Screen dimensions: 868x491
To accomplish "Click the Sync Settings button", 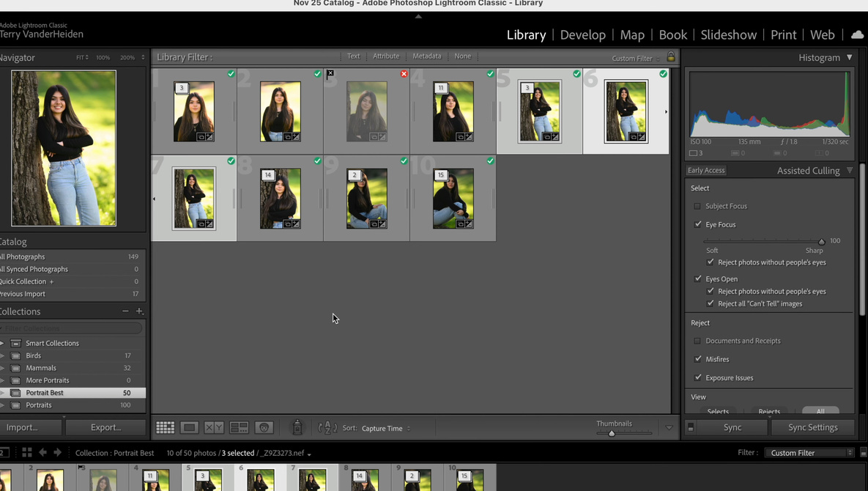I will point(812,427).
